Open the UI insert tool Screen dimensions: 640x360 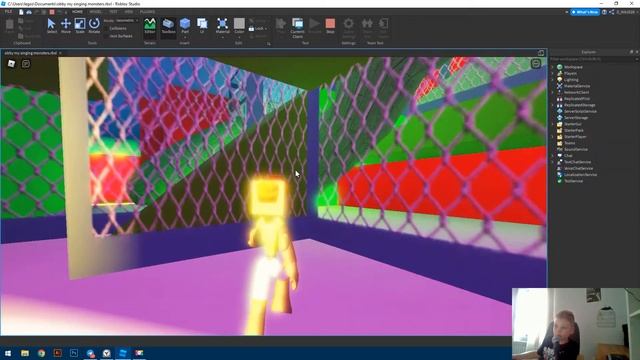[x=202, y=26]
